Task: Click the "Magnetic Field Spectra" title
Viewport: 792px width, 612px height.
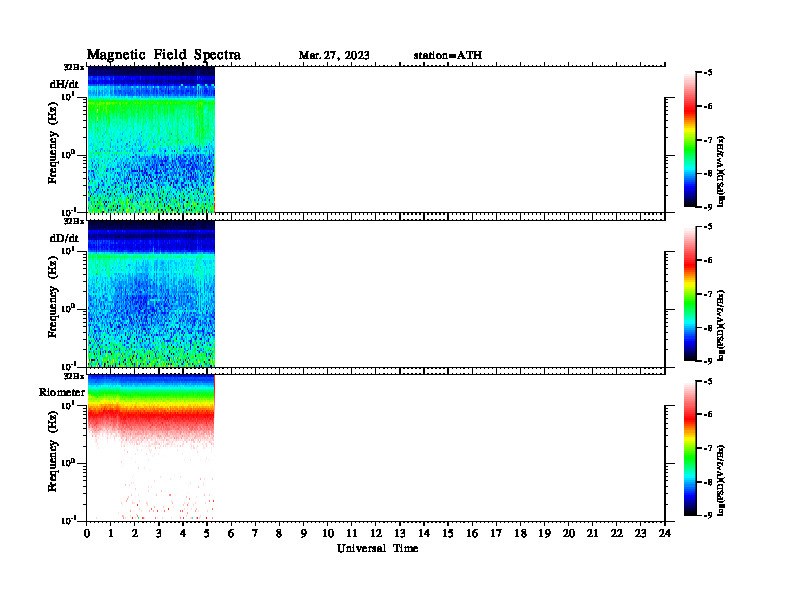Action: point(164,55)
